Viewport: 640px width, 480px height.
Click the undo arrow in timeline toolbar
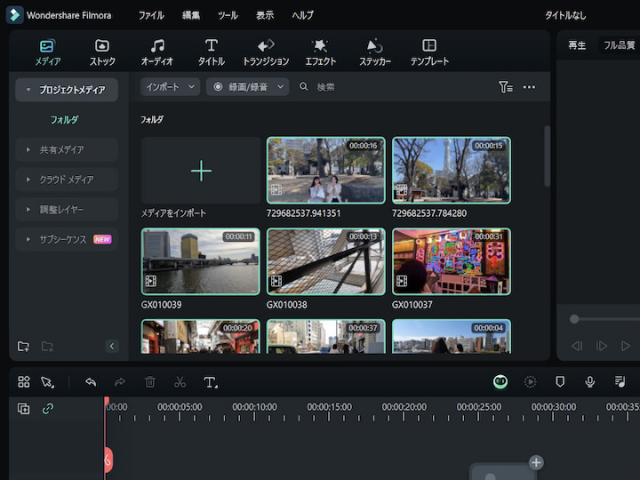tap(91, 382)
